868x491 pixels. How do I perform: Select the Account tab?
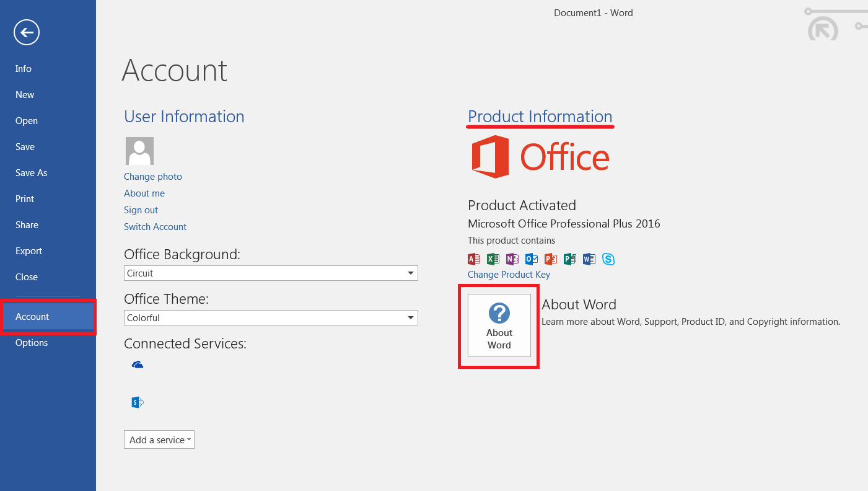click(x=48, y=317)
